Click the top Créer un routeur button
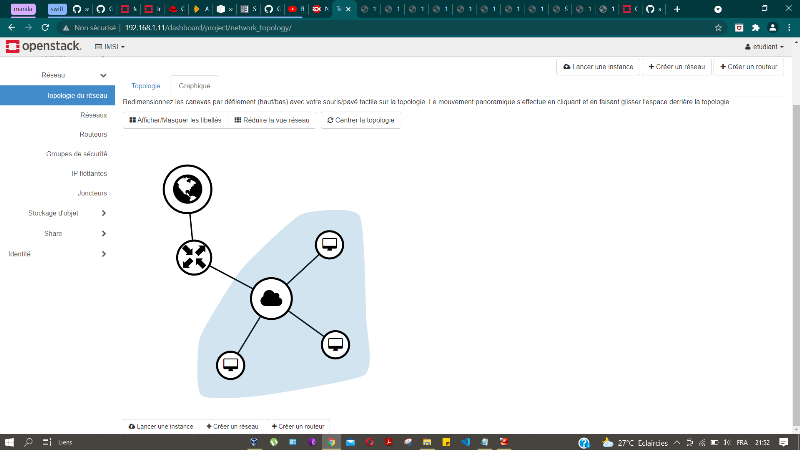Image resolution: width=800 pixels, height=450 pixels. coord(748,66)
